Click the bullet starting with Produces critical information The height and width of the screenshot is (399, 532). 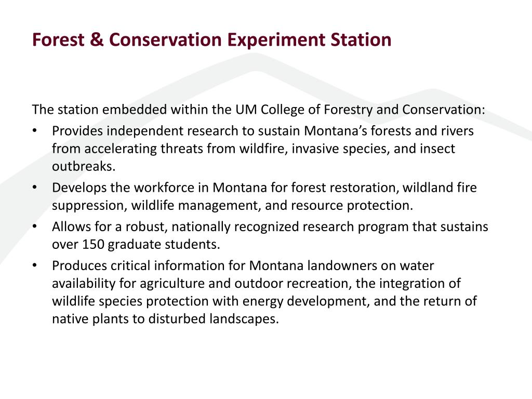[264, 292]
